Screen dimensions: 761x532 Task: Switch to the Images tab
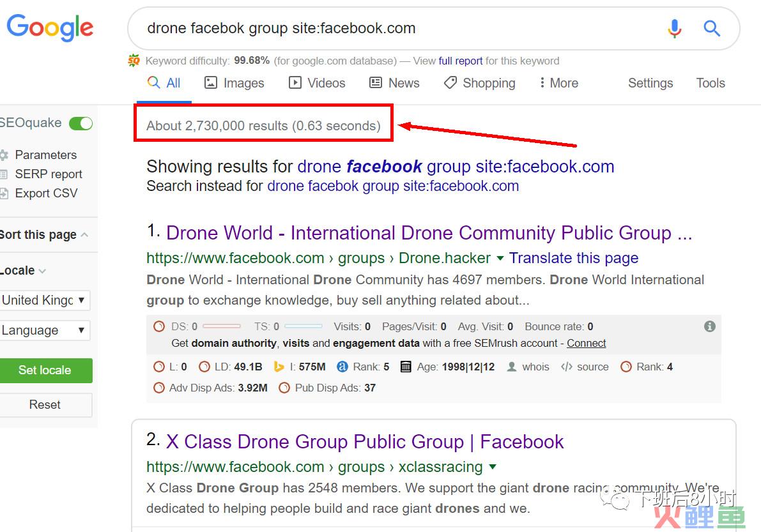234,83
